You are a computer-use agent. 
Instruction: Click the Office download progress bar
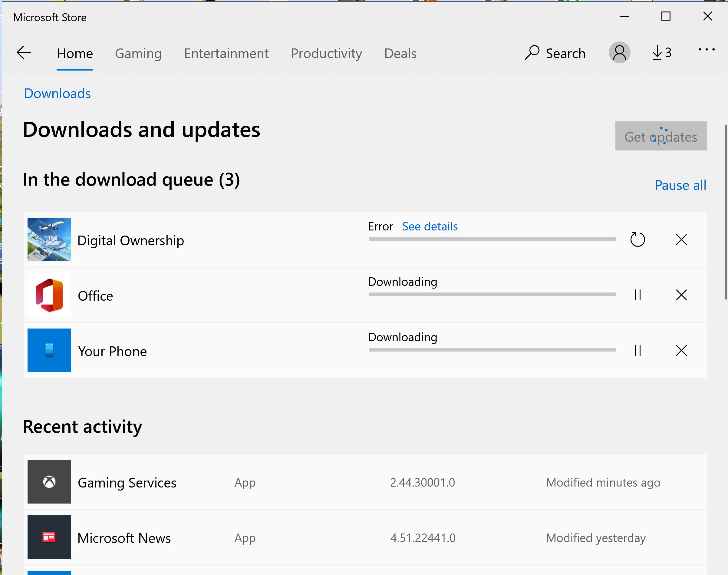point(492,295)
